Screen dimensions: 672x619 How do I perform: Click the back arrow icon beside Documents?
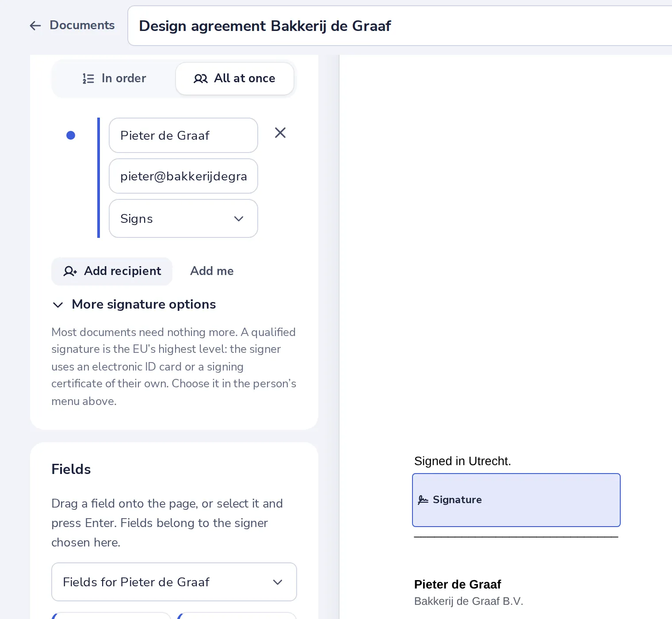pos(35,26)
